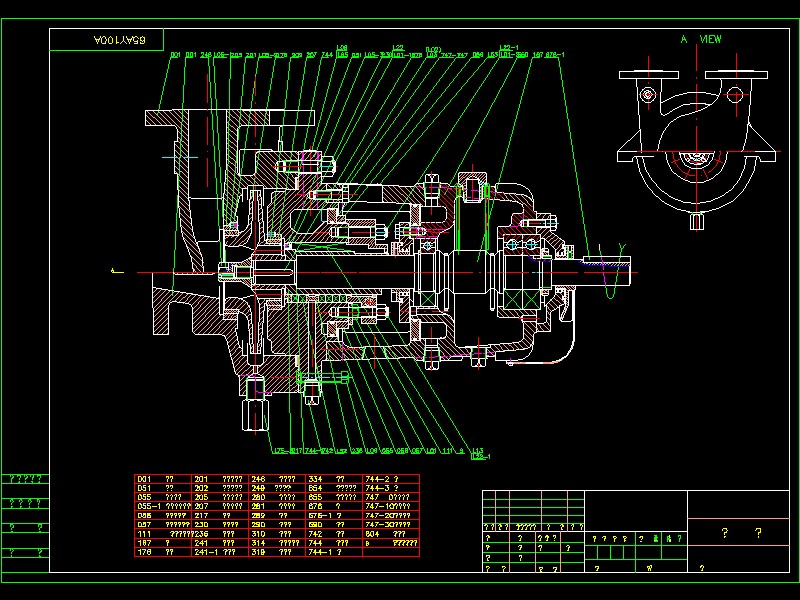
Task: Click the 878-1 callout label at top right
Action: [x=555, y=55]
